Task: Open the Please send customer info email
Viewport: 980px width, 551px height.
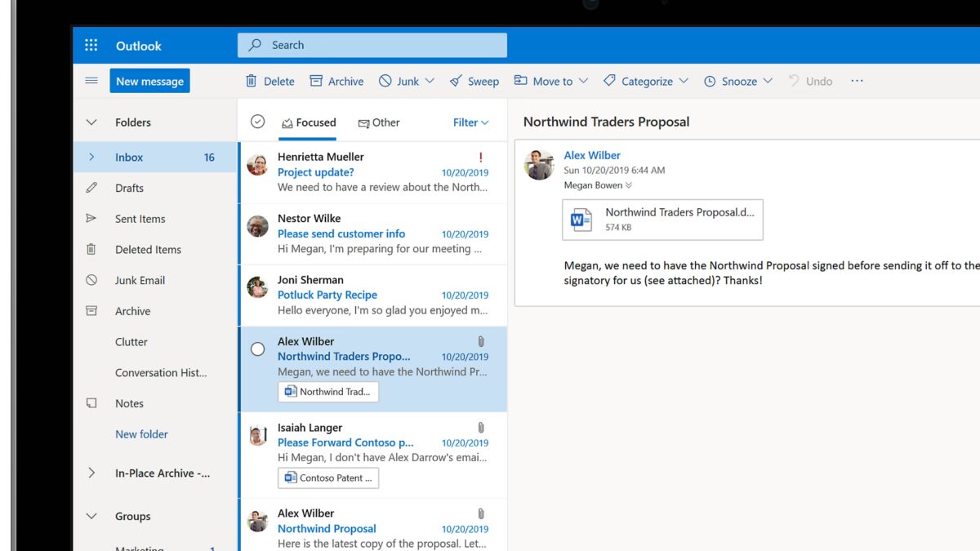Action: [373, 234]
